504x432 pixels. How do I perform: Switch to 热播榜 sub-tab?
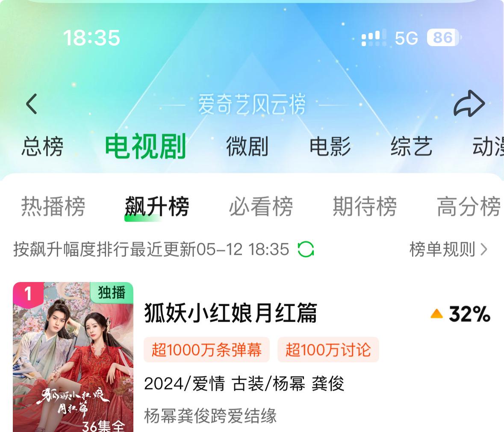[53, 206]
